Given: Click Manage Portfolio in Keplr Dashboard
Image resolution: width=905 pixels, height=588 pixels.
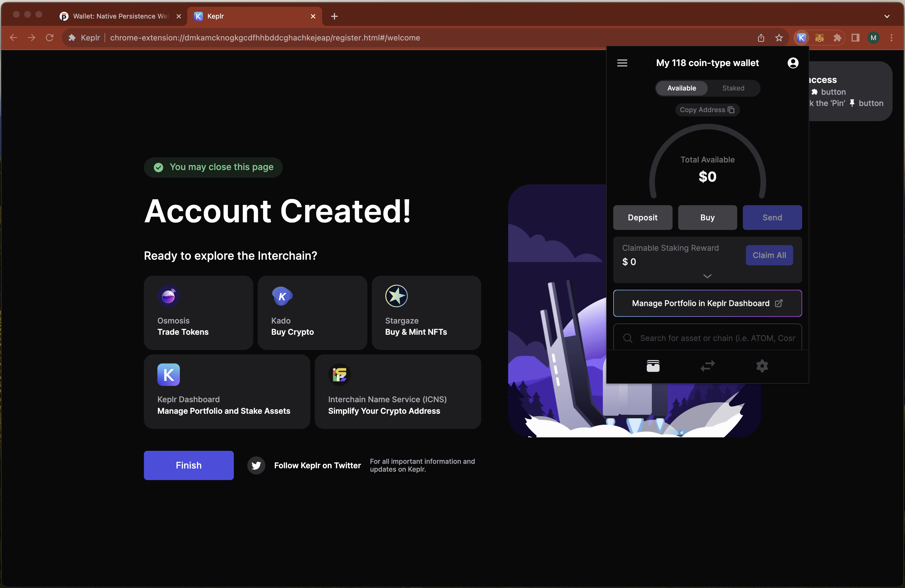Looking at the screenshot, I should 707,303.
